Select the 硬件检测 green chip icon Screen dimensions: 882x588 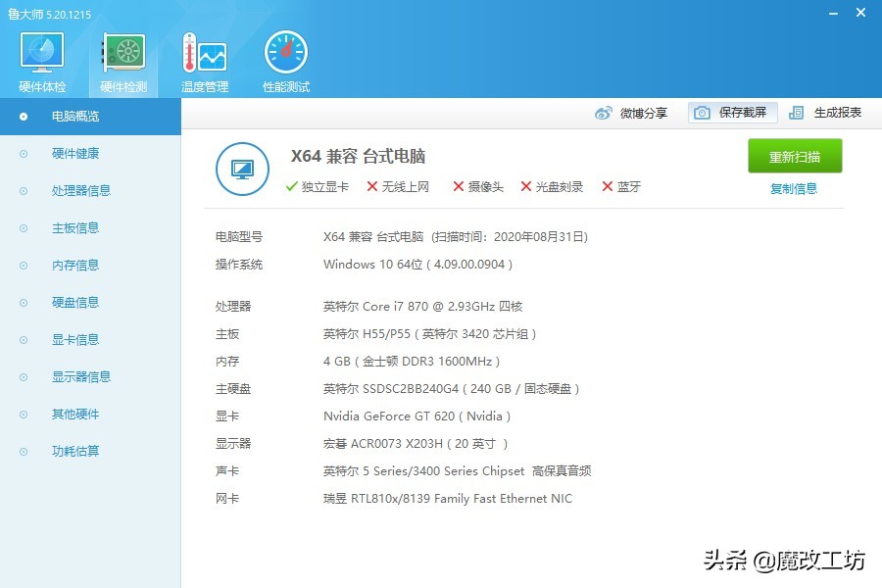click(122, 54)
